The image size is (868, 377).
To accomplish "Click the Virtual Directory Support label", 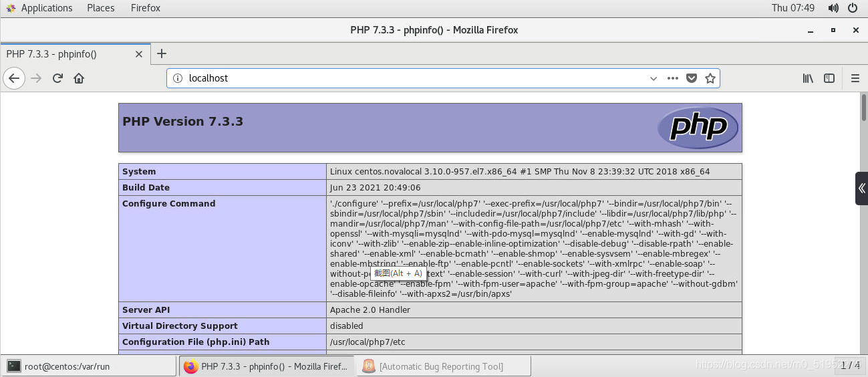I will [x=180, y=326].
